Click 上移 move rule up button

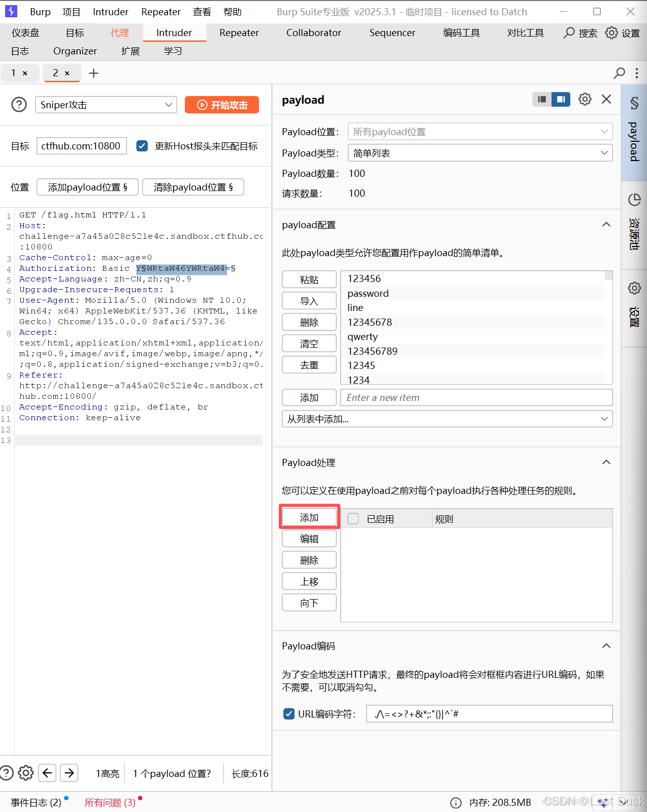pos(309,581)
